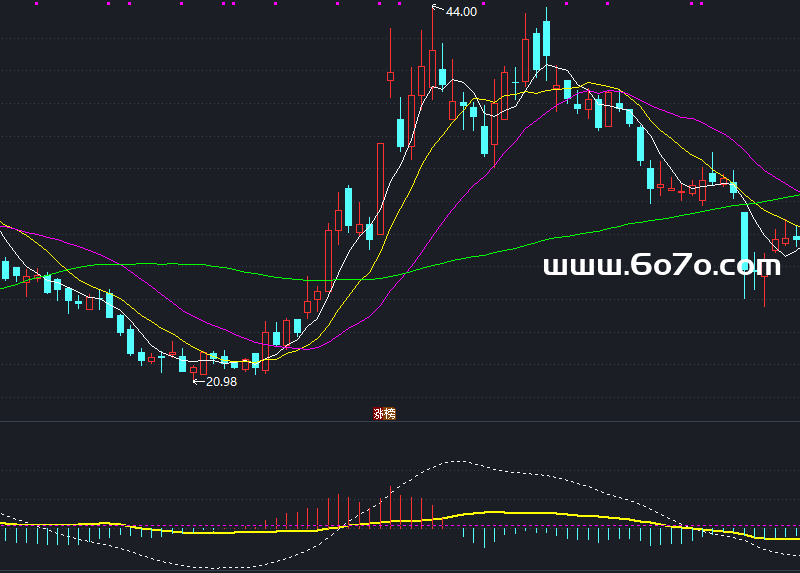
Task: Click the 44.00 high price label
Action: point(461,12)
